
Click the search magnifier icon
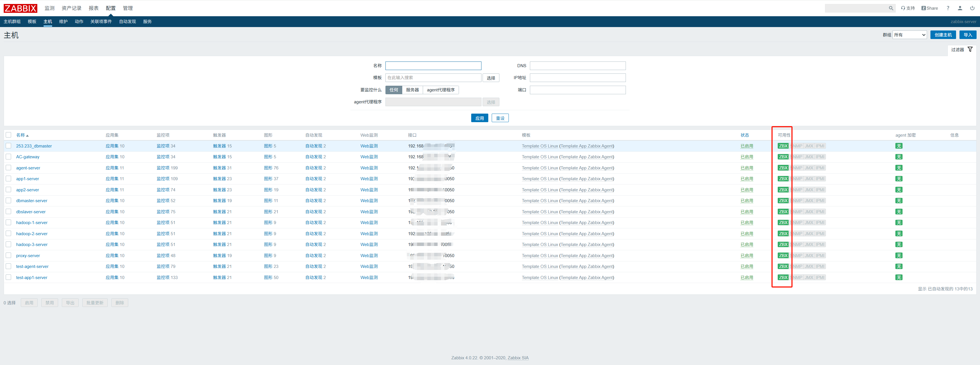click(x=891, y=8)
